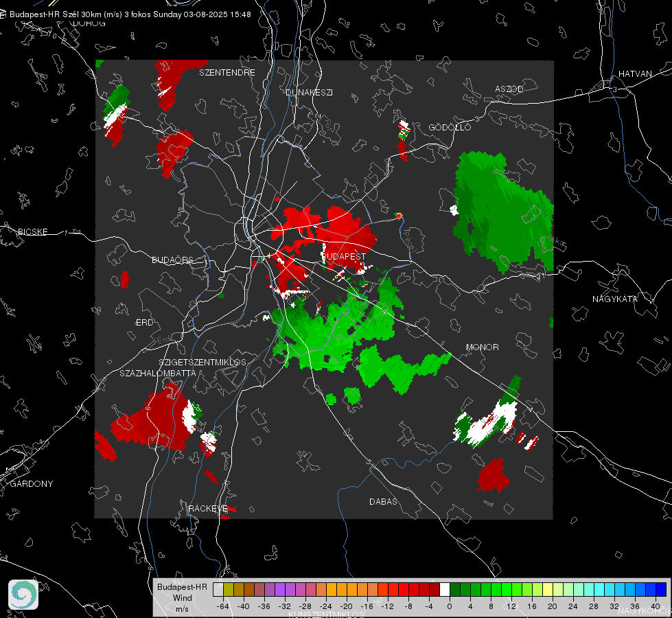Select the dark blue swatch above 40
The width and height of the screenshot is (672, 618).
(661, 589)
